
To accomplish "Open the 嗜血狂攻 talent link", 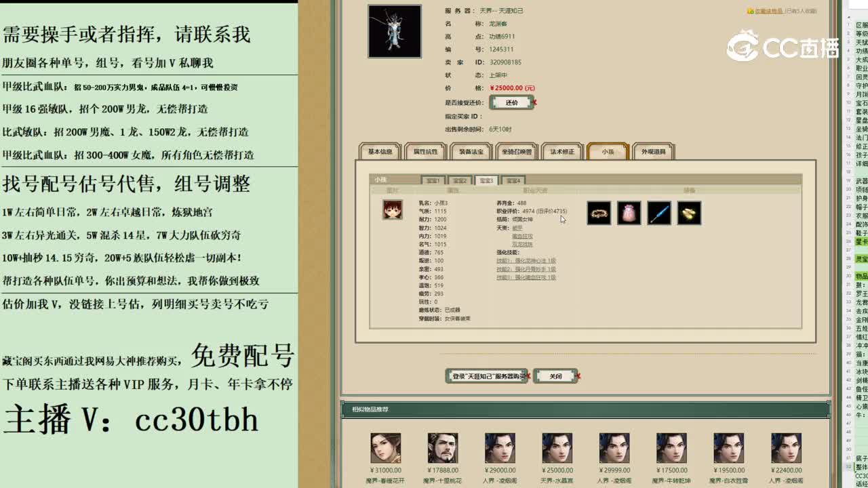I will tap(522, 236).
